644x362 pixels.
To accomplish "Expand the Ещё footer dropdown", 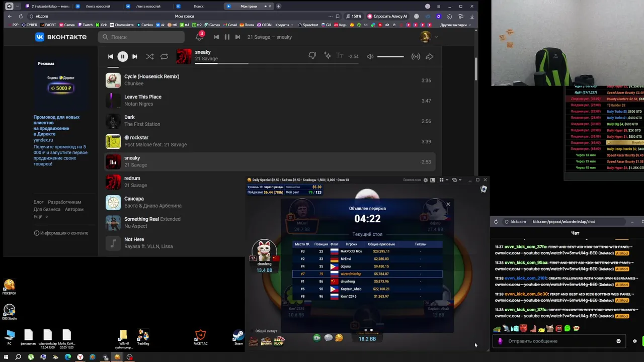I will click(x=41, y=217).
